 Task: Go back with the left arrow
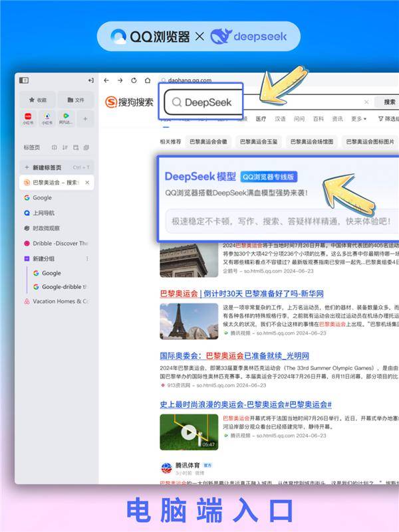(106, 80)
